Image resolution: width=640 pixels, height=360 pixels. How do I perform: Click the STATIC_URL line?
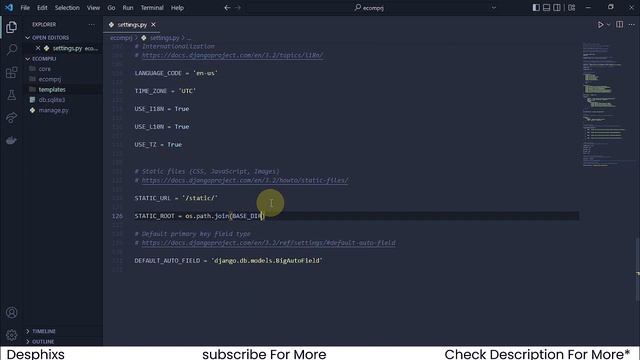(x=176, y=198)
